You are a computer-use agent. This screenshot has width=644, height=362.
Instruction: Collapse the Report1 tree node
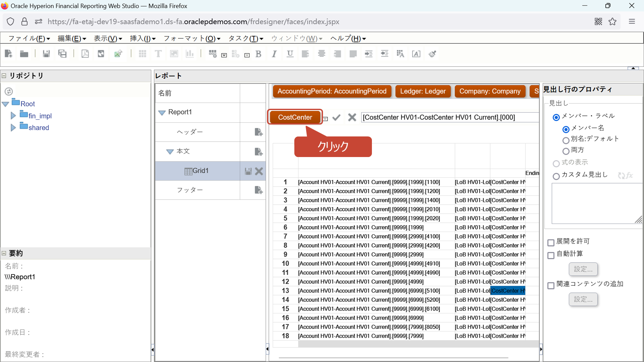point(162,112)
